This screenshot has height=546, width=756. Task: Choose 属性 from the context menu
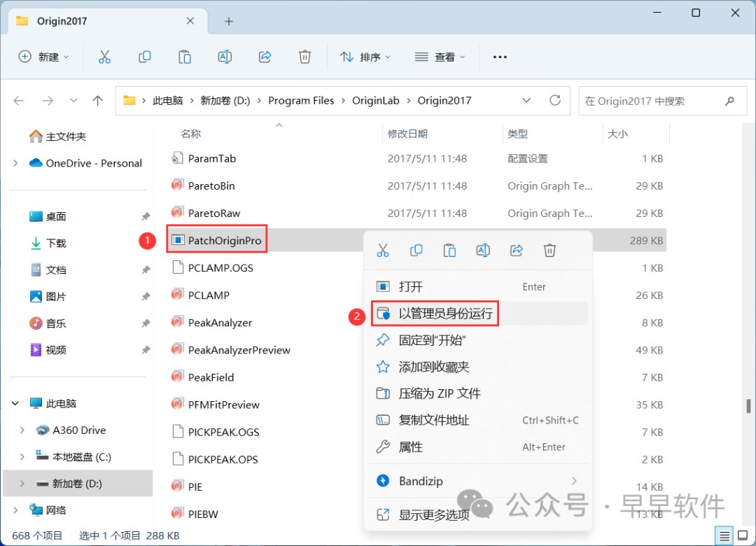[410, 447]
